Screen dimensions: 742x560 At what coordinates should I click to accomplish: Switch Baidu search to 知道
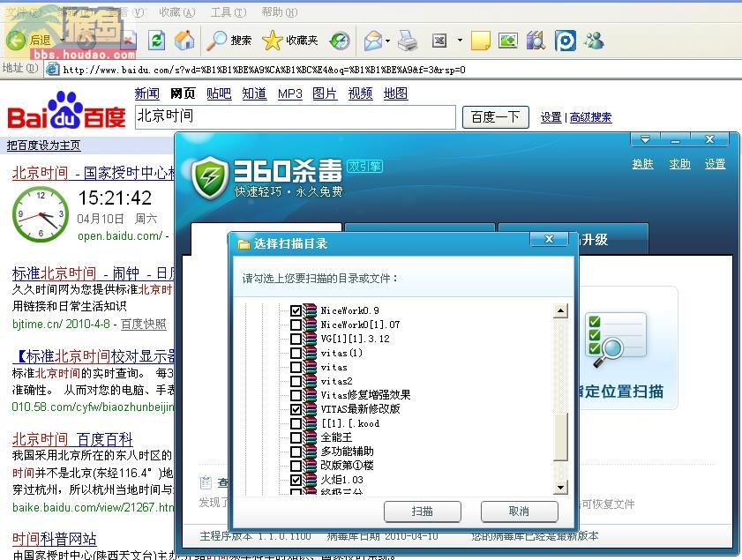[x=254, y=93]
